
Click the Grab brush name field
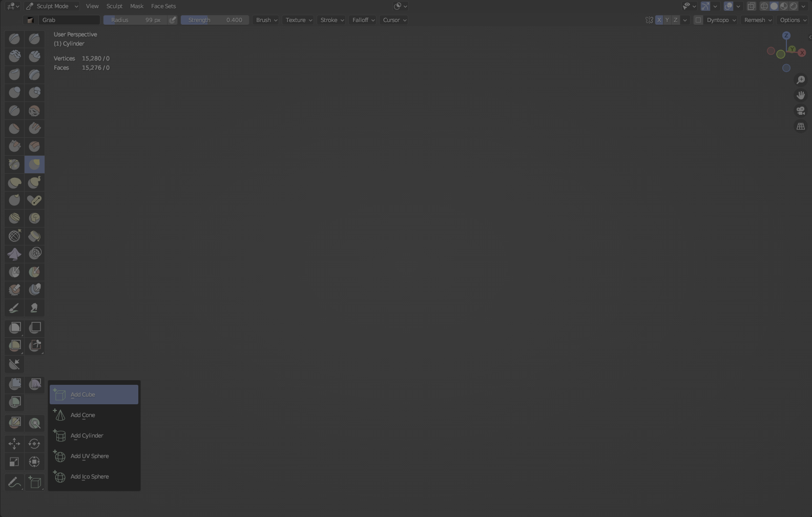tap(69, 20)
